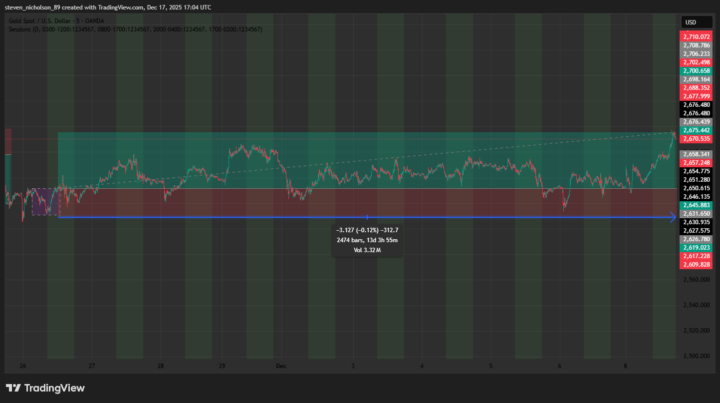Click the 29 date label on the time axis
The height and width of the screenshot is (403, 720).
click(222, 366)
